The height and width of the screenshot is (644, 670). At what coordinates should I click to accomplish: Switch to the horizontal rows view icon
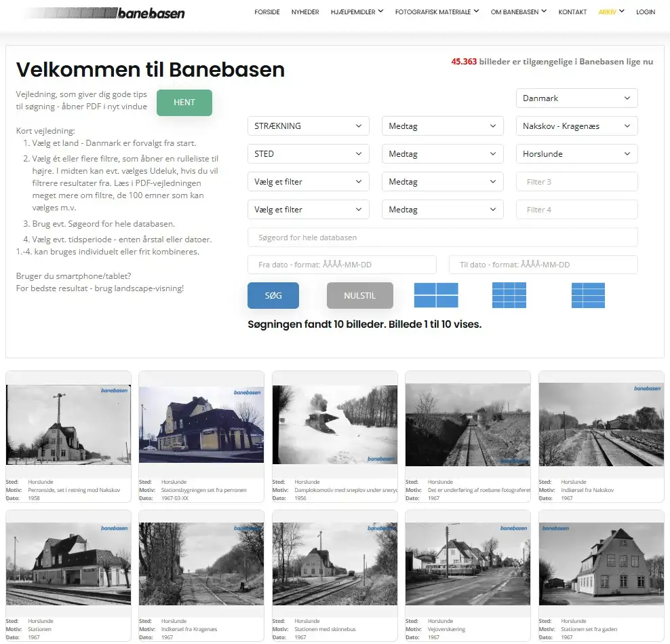(x=588, y=295)
